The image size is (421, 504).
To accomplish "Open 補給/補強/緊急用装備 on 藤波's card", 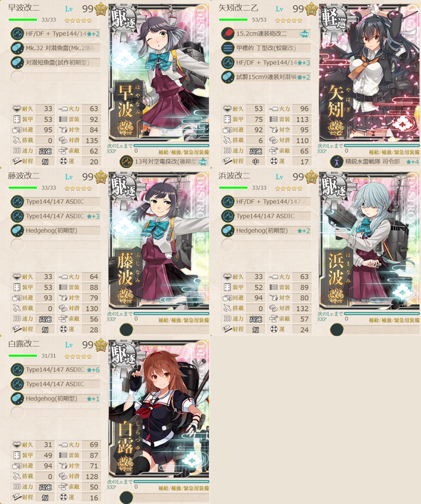I will click(183, 320).
